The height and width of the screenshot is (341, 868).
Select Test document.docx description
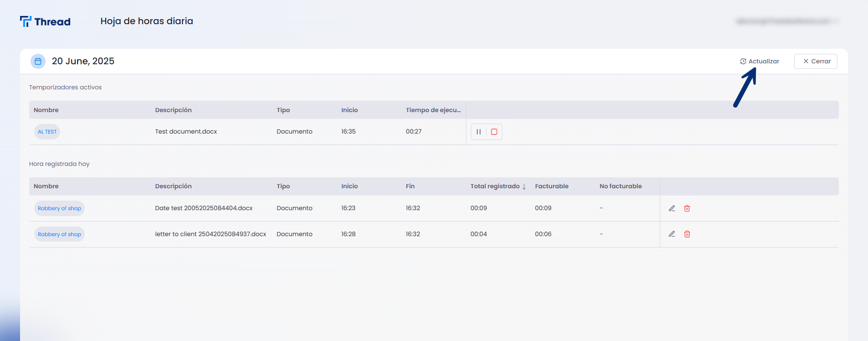[186, 132]
